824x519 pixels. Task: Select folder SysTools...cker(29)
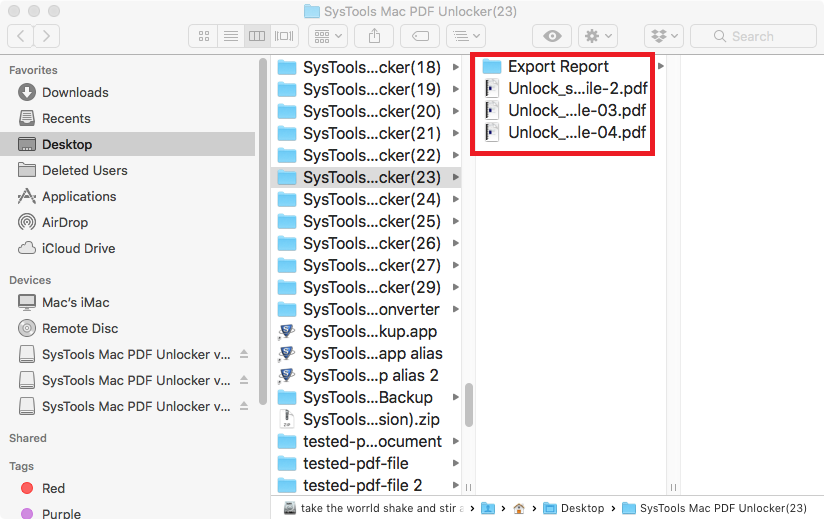click(366, 287)
